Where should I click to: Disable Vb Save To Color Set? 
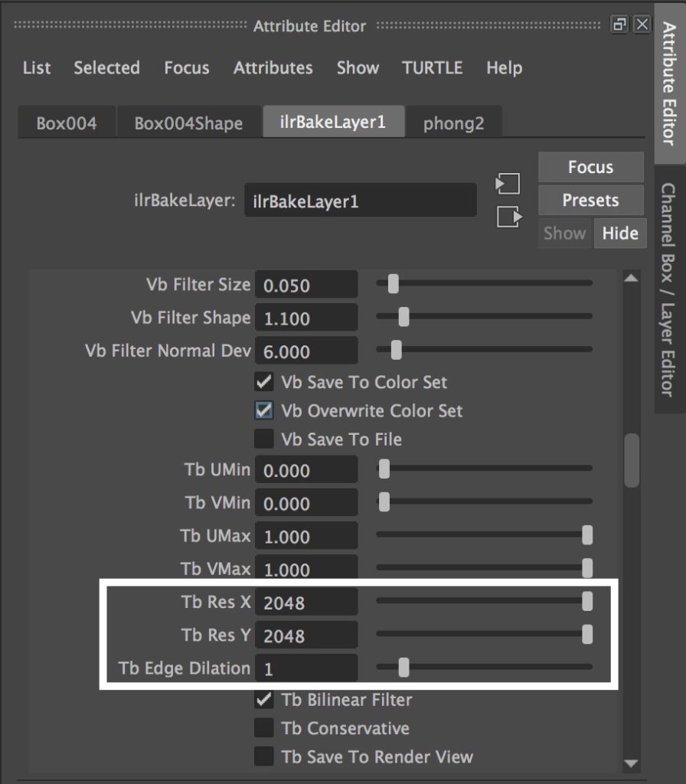pyautogui.click(x=263, y=382)
